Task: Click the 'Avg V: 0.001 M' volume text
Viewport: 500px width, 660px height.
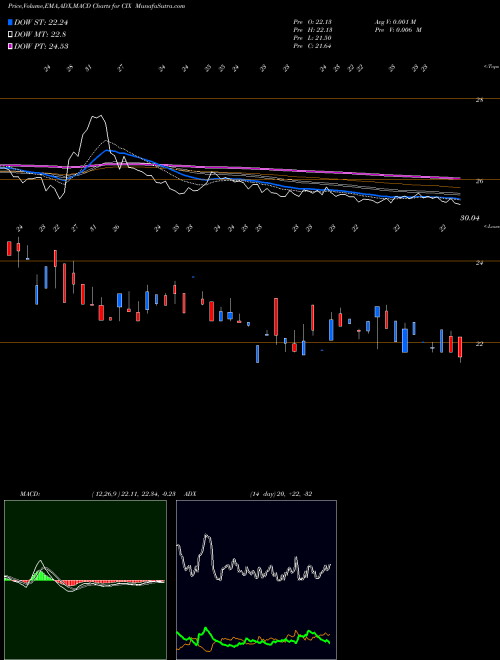Action: tap(395, 22)
